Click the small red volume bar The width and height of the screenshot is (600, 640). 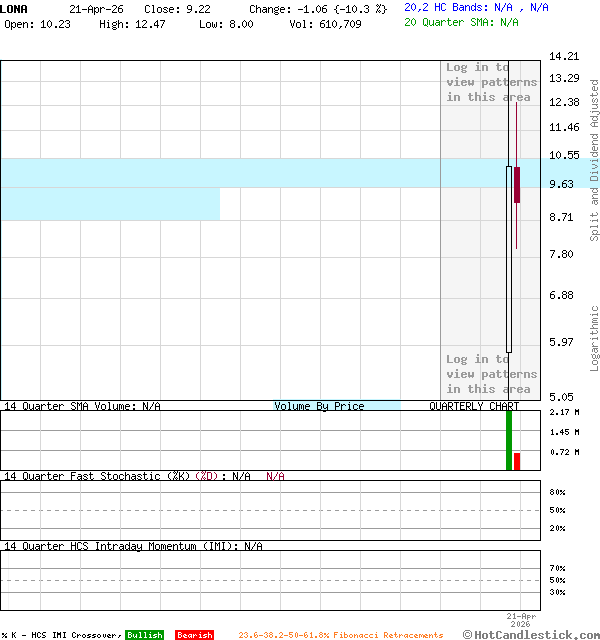click(517, 461)
